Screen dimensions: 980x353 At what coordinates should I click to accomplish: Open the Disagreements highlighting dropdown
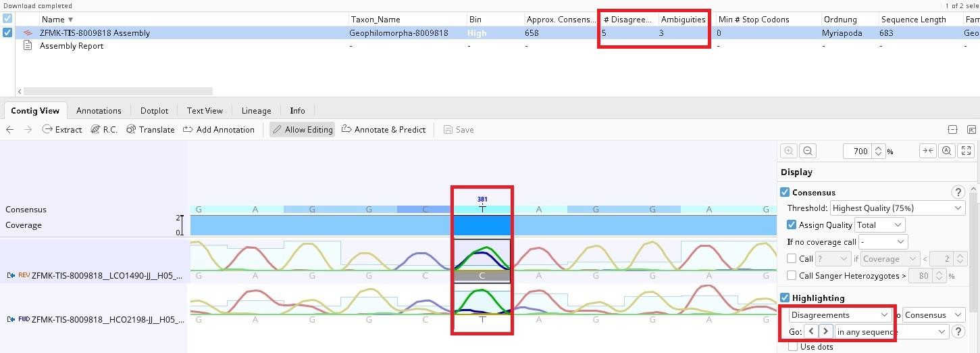840,315
